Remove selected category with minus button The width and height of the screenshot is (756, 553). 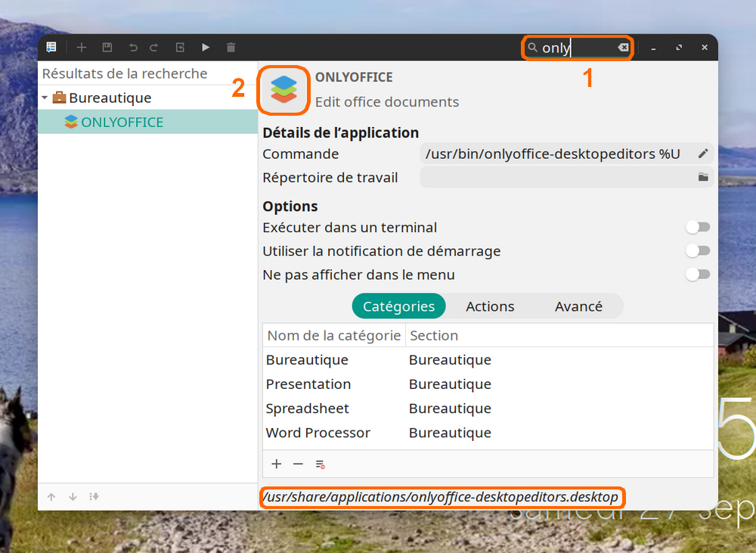point(298,464)
